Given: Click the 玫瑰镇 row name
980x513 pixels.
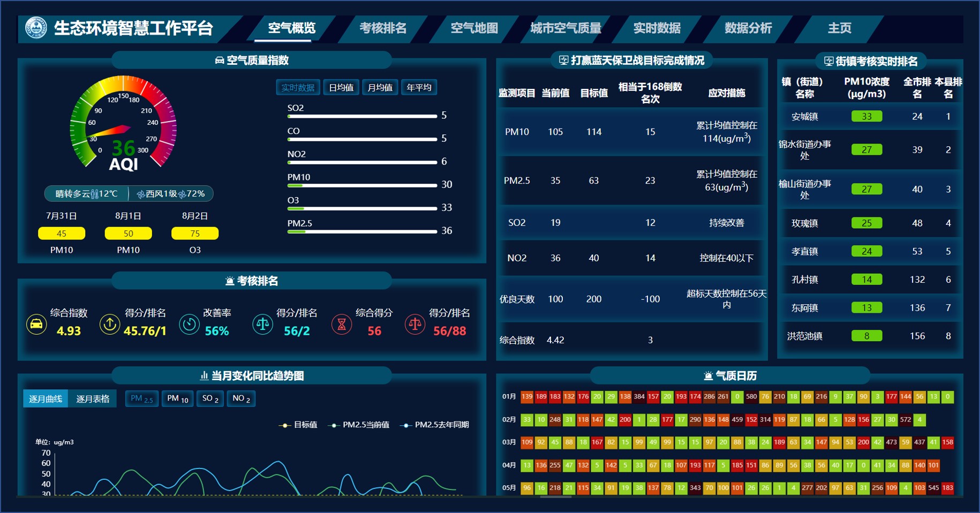Looking at the screenshot, I should [804, 223].
